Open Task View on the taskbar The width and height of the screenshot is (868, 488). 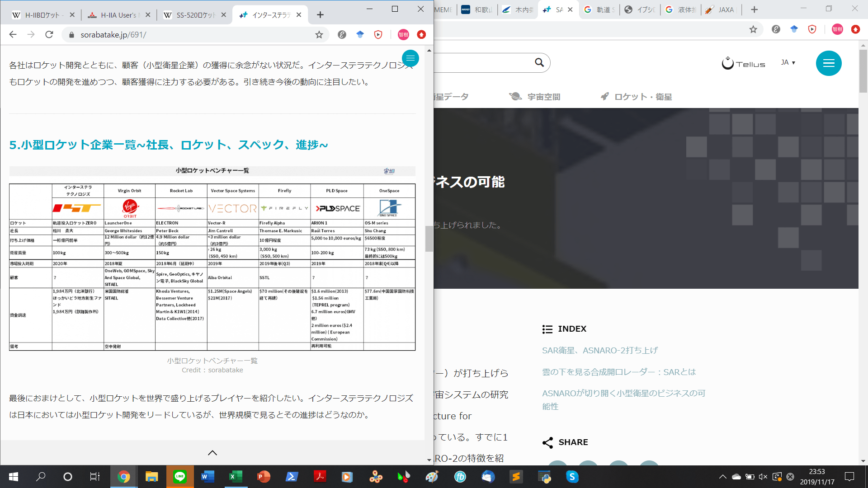tap(94, 477)
